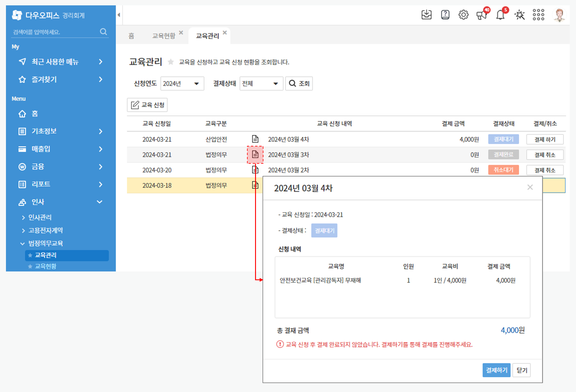Click the magic wand spark icon
The height and width of the screenshot is (392, 576).
pos(519,15)
